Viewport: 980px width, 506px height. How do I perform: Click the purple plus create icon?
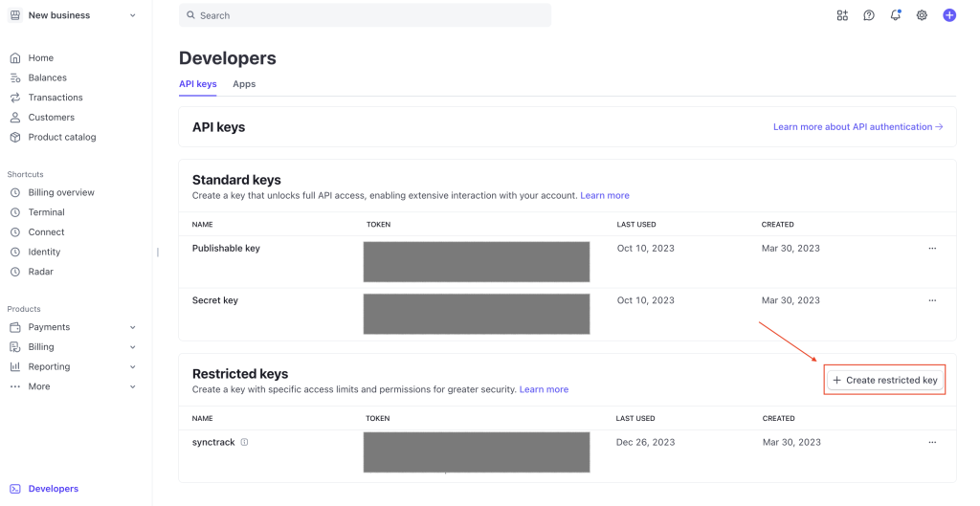(x=949, y=15)
